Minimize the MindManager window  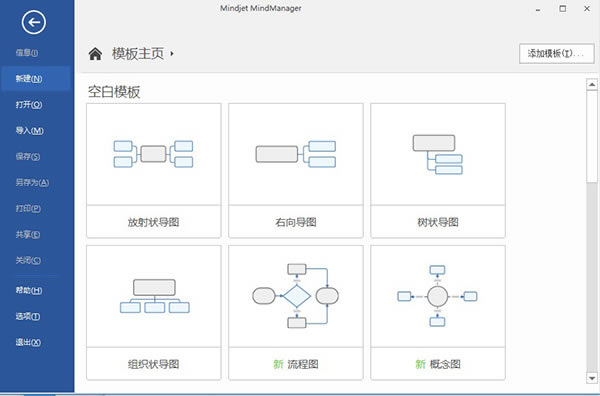(x=538, y=9)
